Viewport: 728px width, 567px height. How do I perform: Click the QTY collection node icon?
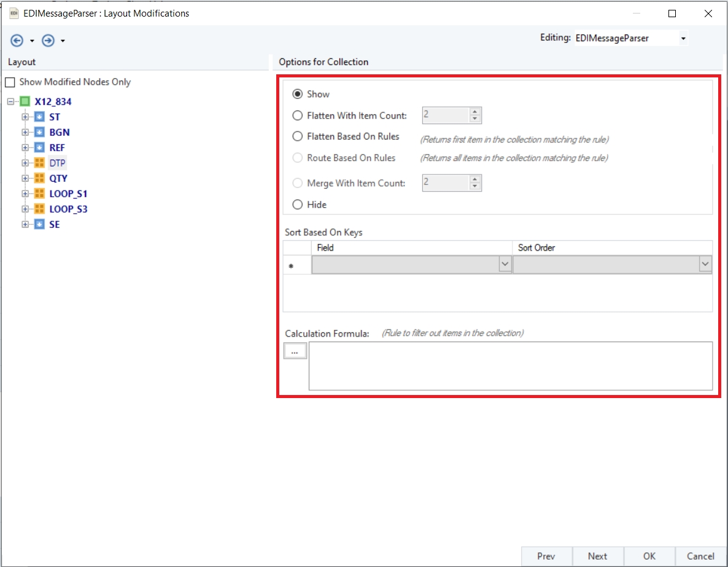coord(39,178)
